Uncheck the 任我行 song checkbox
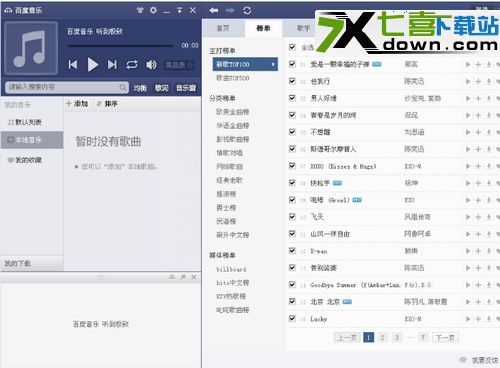 tap(292, 81)
